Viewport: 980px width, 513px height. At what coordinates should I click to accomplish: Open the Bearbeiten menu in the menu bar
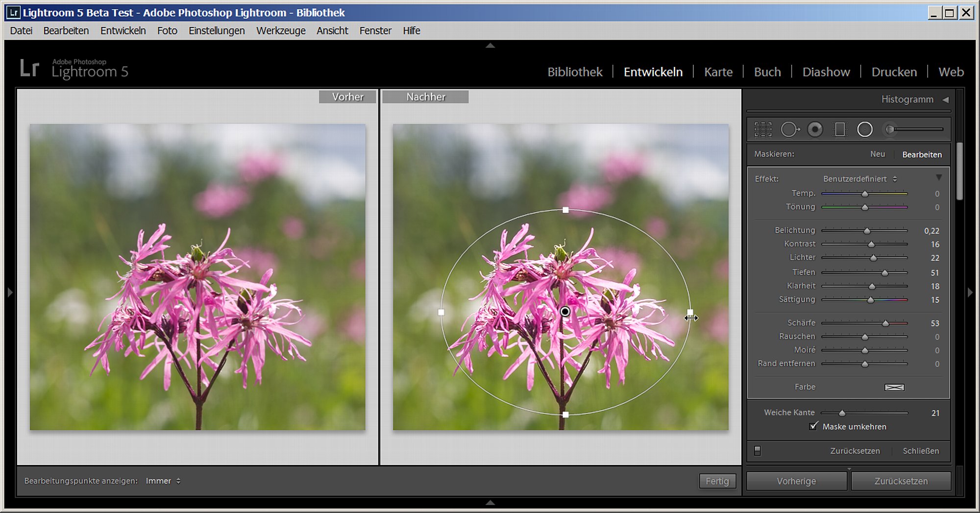point(66,30)
